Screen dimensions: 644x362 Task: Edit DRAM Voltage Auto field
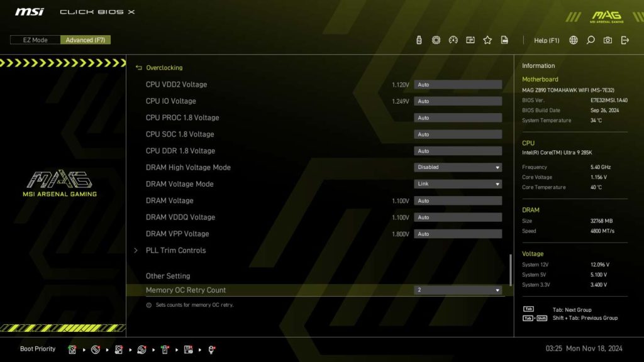[458, 200]
